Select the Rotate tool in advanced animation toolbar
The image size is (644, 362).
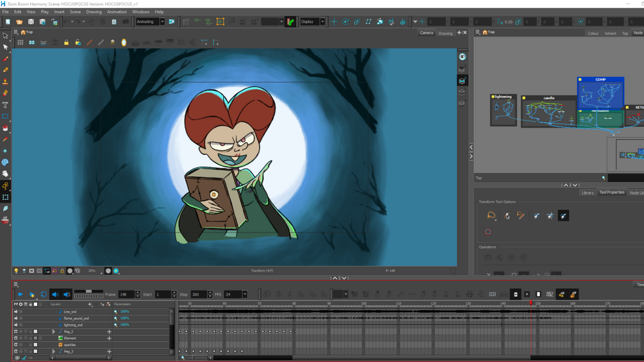(x=345, y=22)
